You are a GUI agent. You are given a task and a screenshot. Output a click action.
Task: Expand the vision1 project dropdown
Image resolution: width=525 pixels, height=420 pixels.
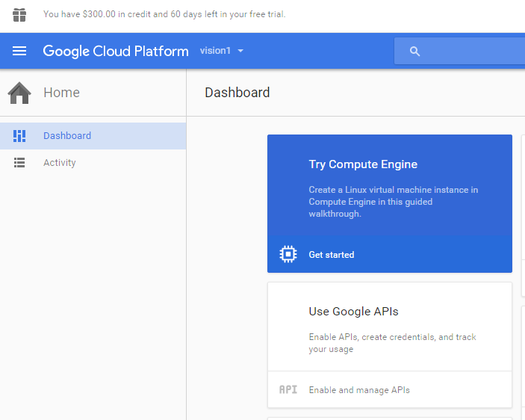click(216, 51)
